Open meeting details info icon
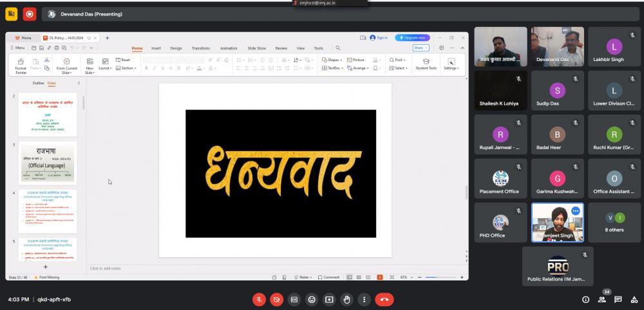644x310 pixels. click(x=585, y=300)
